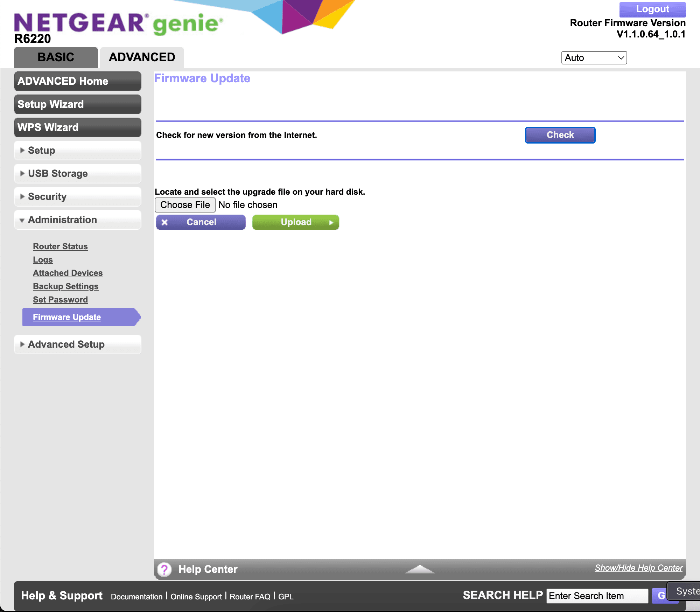
Task: Expand the USB Storage section
Action: [78, 174]
